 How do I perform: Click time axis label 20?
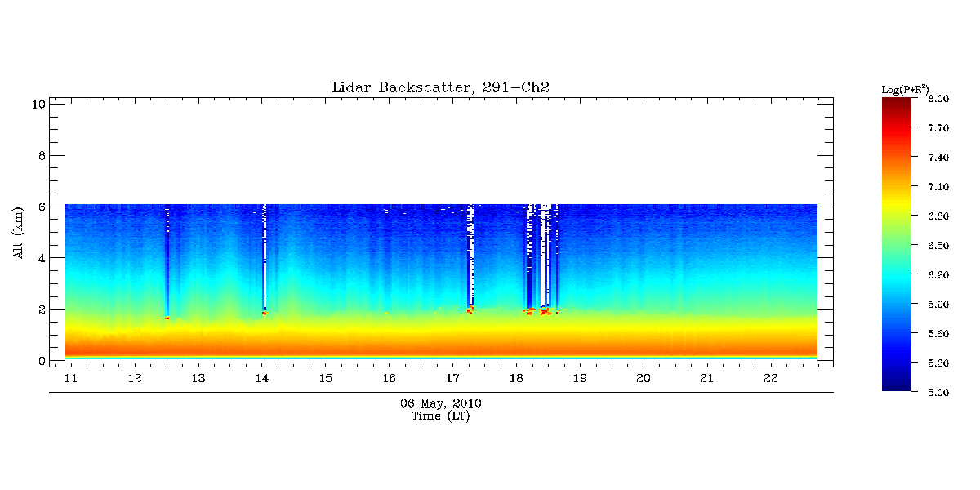click(x=644, y=378)
